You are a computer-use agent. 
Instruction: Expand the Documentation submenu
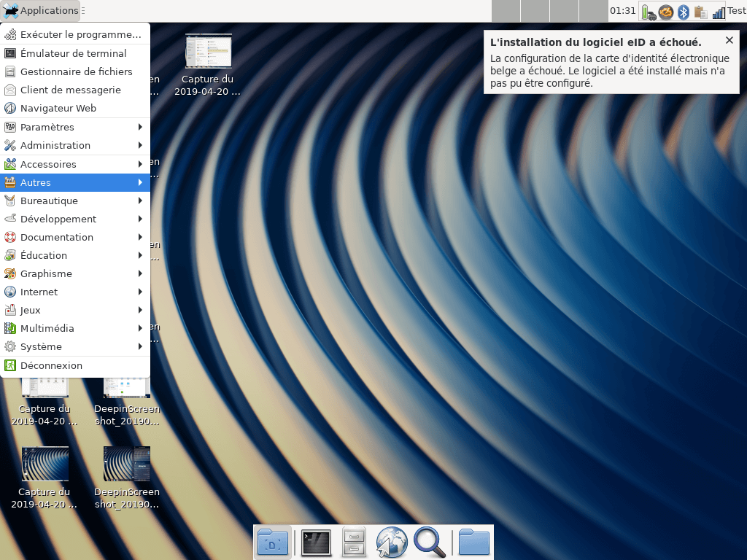[x=75, y=237]
